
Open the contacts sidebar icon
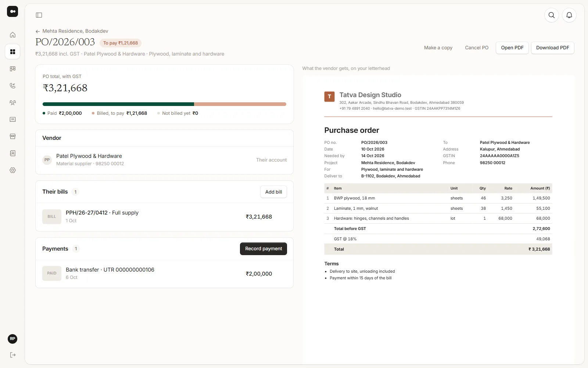(x=12, y=153)
